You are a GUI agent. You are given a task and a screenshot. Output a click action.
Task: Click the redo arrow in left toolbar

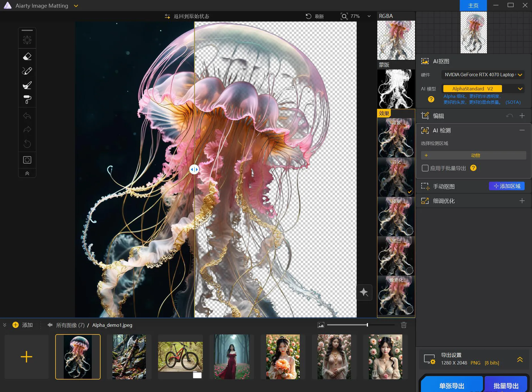pyautogui.click(x=27, y=130)
